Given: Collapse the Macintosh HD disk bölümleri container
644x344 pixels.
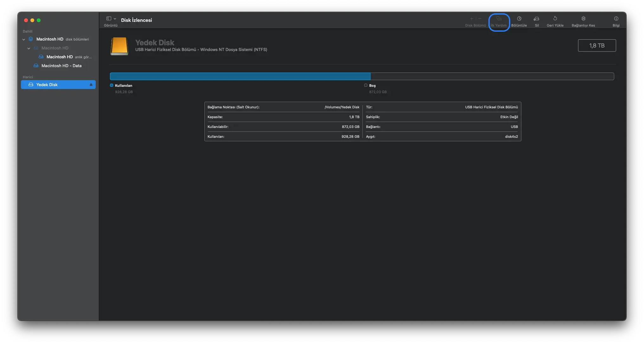Looking at the screenshot, I should click(x=24, y=40).
